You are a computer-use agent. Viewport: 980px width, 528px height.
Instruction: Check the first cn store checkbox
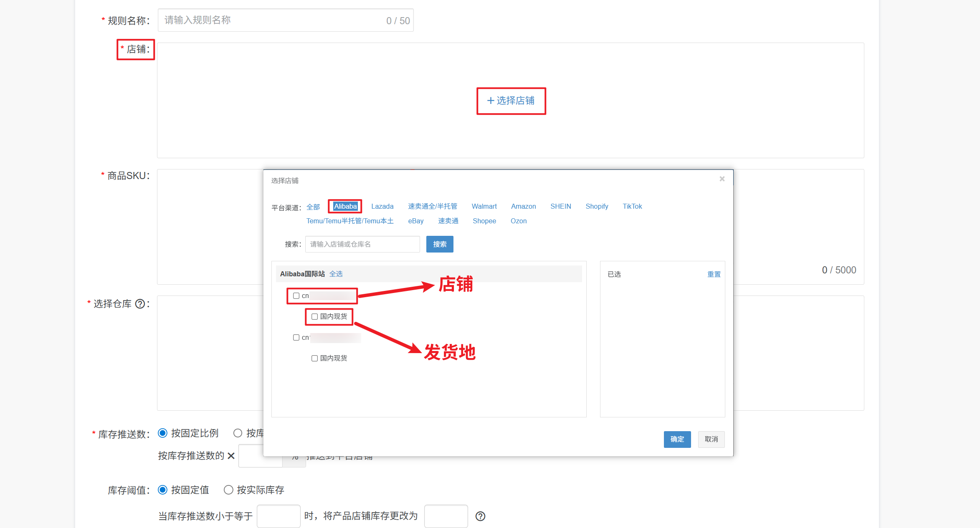(296, 296)
